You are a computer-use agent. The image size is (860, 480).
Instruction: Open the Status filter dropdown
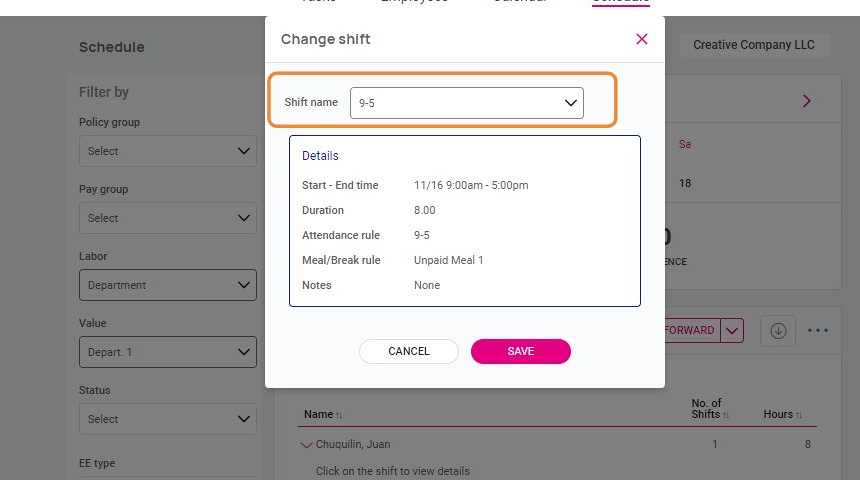click(167, 419)
